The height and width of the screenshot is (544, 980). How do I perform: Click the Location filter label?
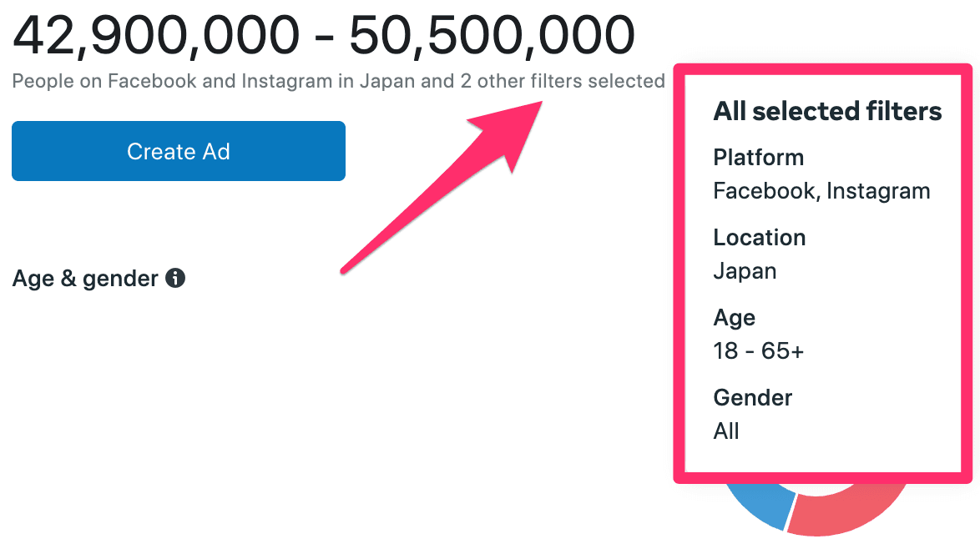(x=759, y=238)
